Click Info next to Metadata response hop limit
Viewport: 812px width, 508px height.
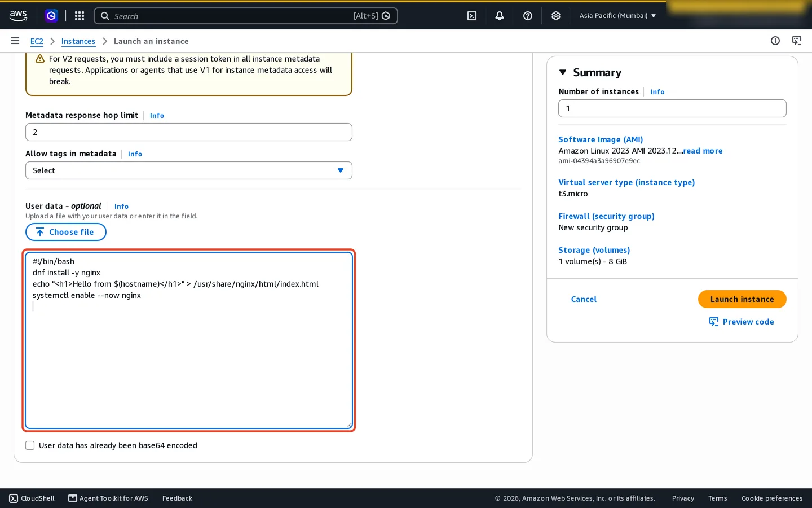click(x=157, y=116)
